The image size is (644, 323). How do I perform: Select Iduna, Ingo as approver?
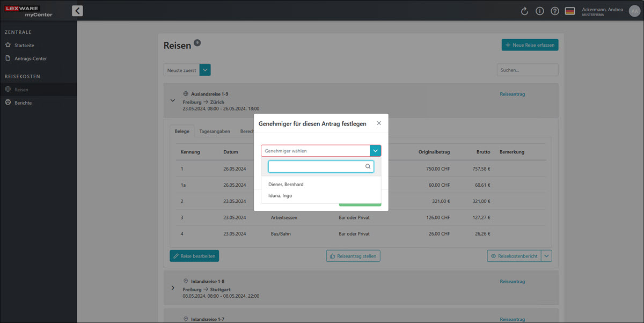pos(280,196)
